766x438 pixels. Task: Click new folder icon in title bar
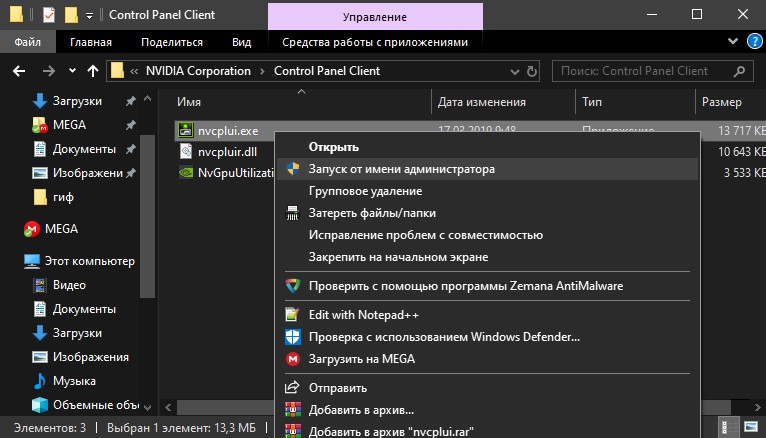(71, 15)
